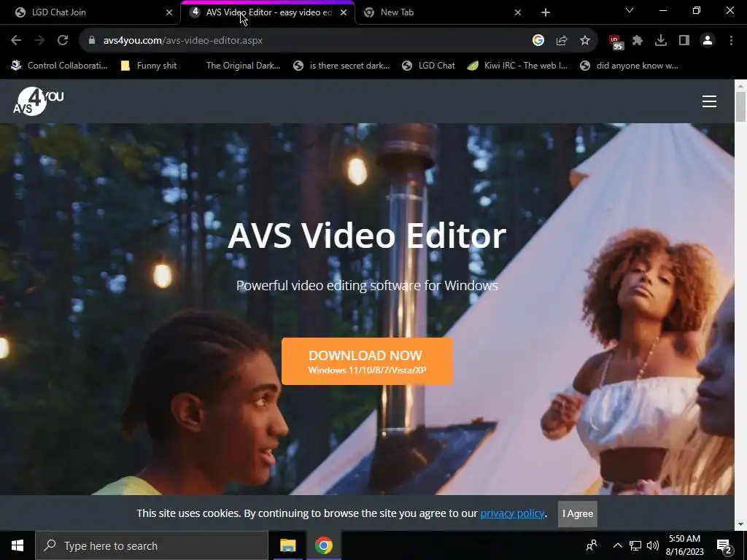
Task: Open the AVS4YOU logo home link
Action: tap(38, 101)
